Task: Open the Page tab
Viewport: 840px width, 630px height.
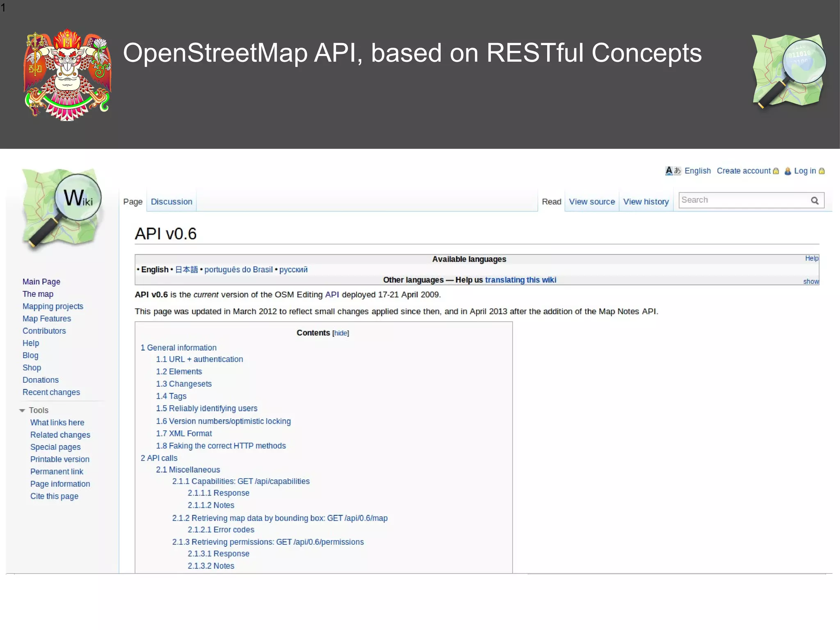Action: click(x=133, y=201)
